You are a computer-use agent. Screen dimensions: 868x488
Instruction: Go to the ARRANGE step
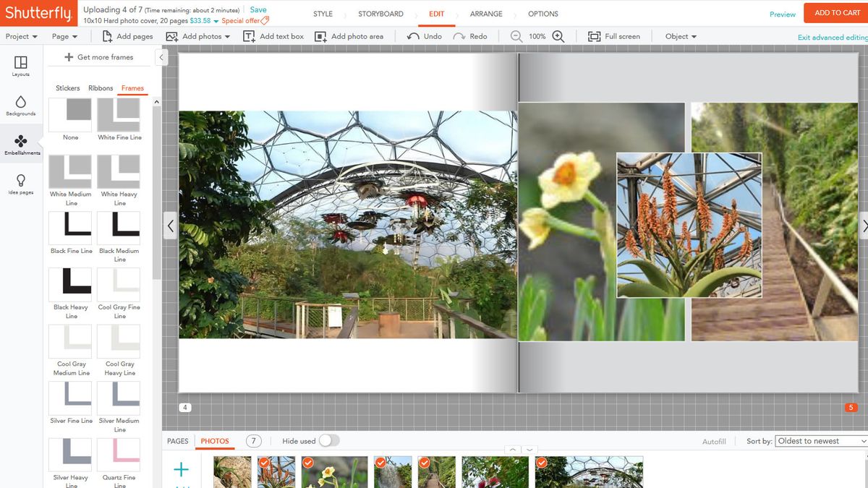click(485, 14)
